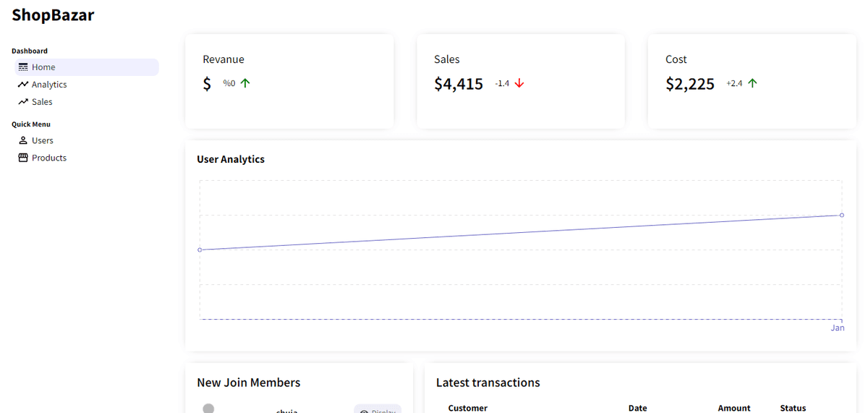Click the green up arrow in Cost card

click(752, 83)
